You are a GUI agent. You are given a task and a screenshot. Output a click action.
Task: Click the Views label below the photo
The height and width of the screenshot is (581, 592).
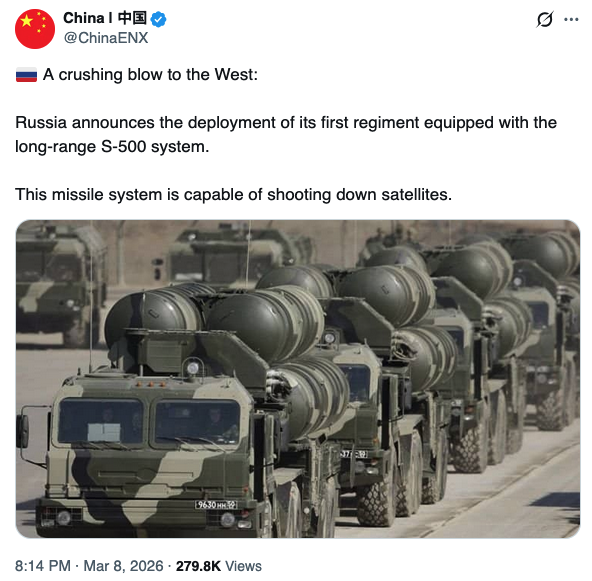click(x=243, y=566)
